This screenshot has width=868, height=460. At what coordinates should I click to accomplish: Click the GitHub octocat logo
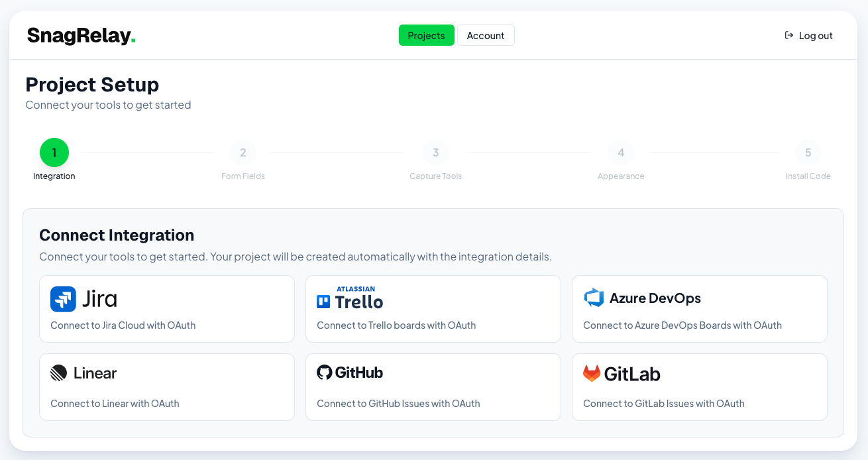tap(324, 373)
